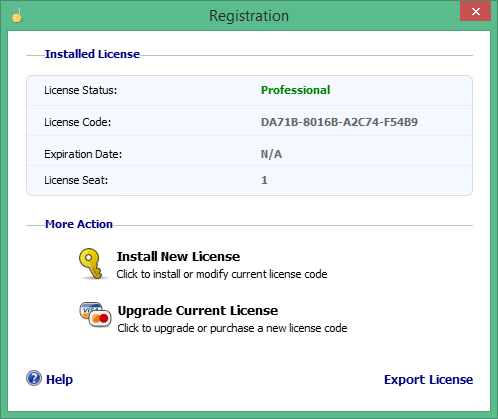Select the license code value text
Viewport: 498px width, 419px height.
339,122
